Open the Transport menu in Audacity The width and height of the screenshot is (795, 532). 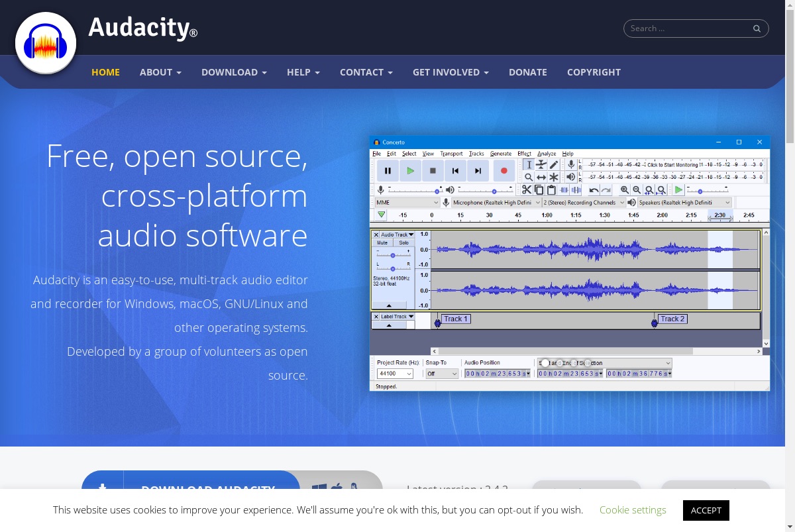(x=451, y=154)
